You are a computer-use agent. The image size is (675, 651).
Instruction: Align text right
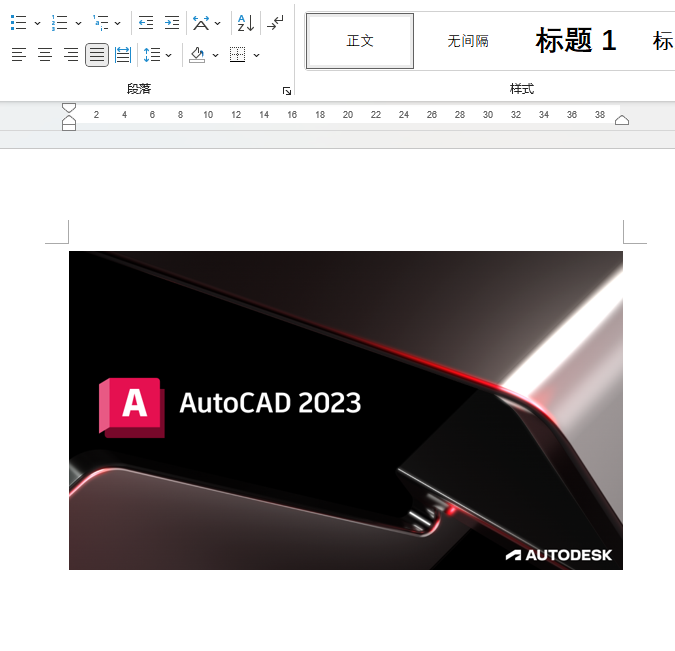click(x=71, y=55)
